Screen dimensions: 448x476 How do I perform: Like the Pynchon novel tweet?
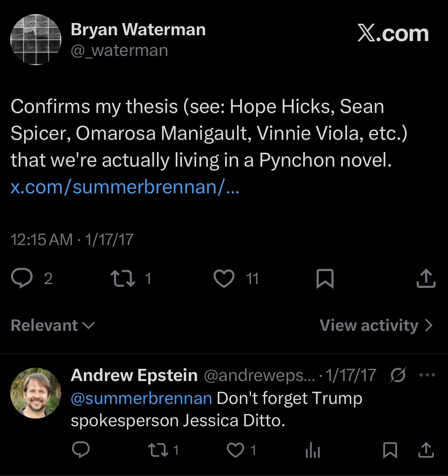[x=224, y=278]
